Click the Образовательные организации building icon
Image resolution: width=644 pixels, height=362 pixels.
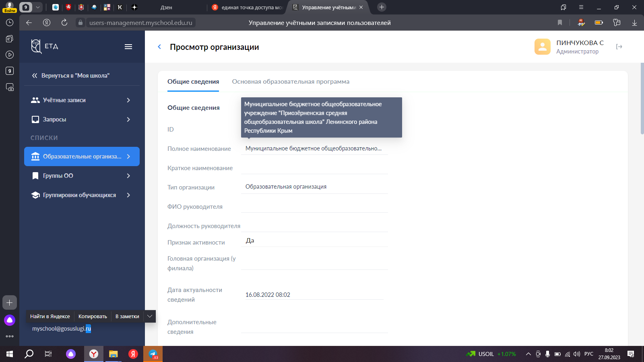(35, 156)
